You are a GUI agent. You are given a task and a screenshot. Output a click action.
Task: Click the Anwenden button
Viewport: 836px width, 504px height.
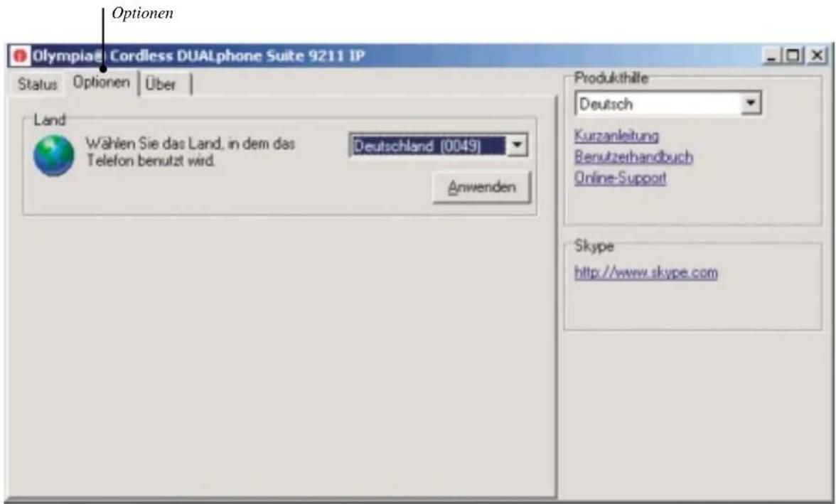click(481, 187)
